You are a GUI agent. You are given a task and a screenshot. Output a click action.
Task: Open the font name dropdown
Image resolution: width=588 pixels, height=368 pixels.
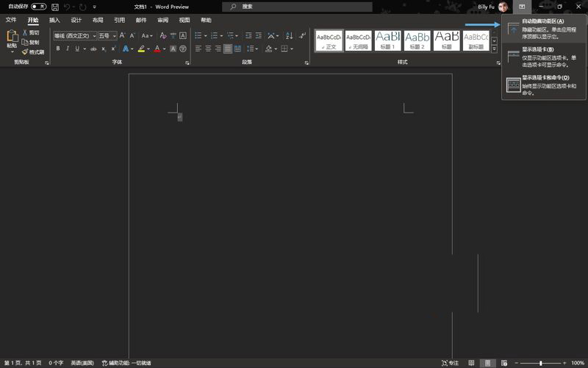(x=93, y=35)
